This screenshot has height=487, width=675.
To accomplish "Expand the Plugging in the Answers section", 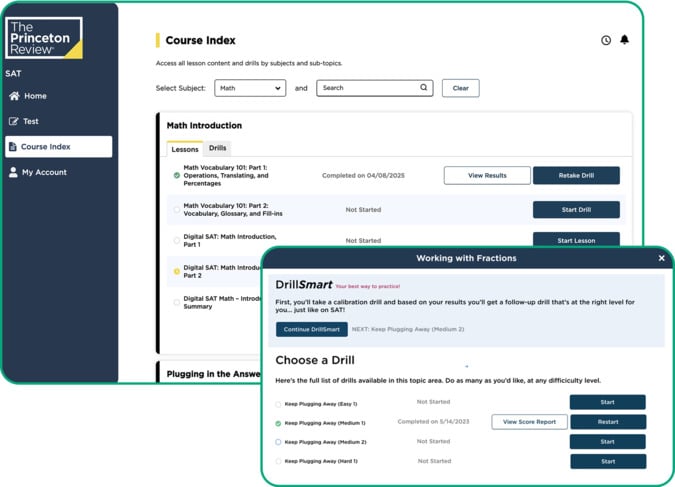I will [x=210, y=374].
